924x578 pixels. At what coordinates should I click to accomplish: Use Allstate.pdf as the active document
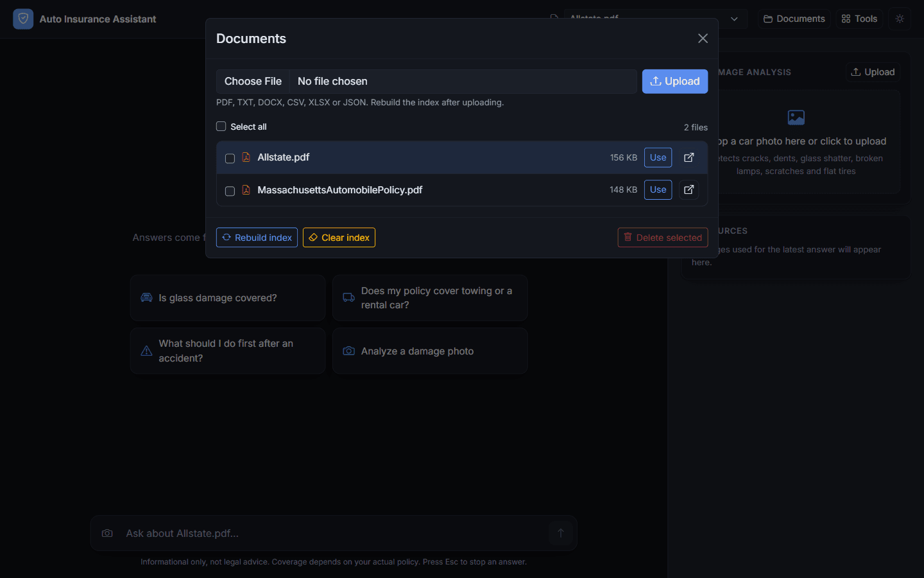click(658, 157)
